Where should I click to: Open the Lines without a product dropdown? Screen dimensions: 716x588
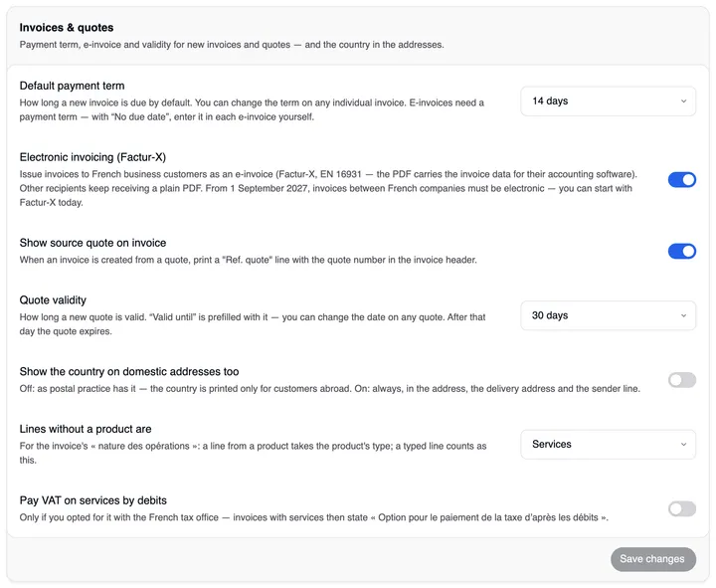tap(608, 444)
